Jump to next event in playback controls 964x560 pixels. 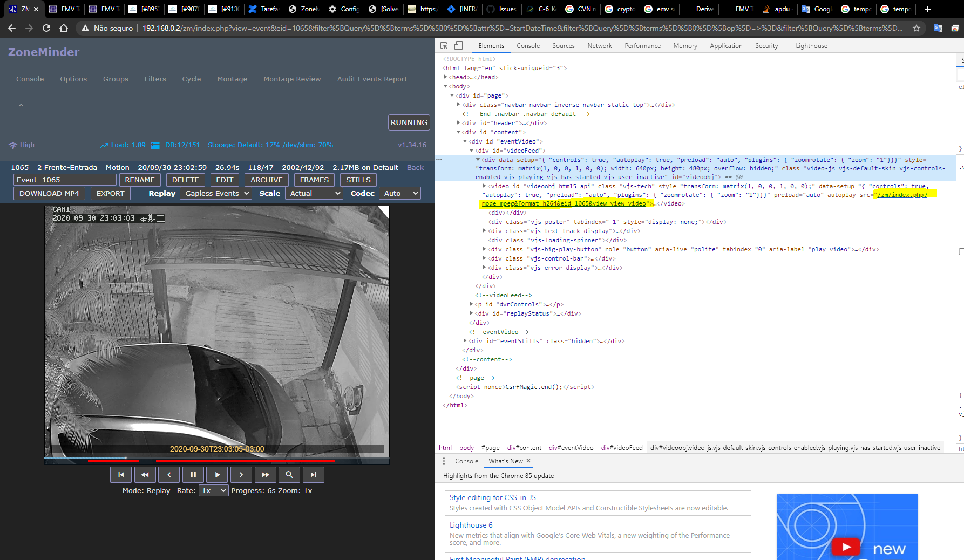(x=314, y=475)
